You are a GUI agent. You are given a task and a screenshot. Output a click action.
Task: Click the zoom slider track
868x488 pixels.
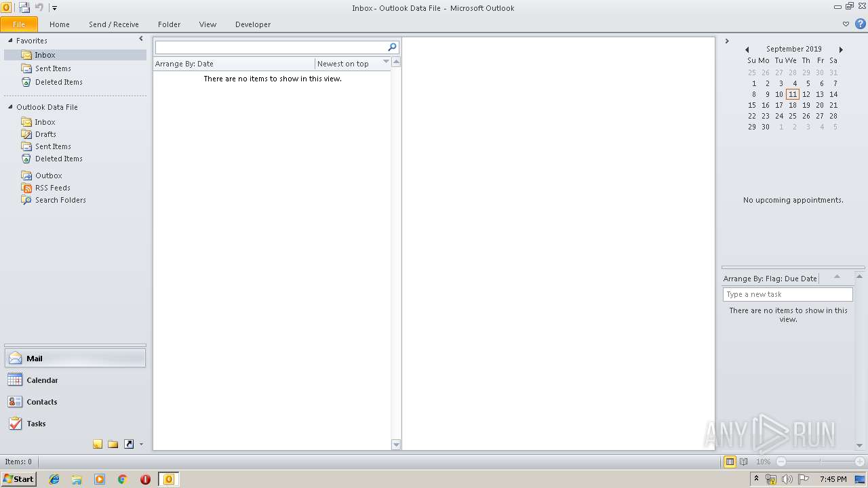(x=821, y=462)
